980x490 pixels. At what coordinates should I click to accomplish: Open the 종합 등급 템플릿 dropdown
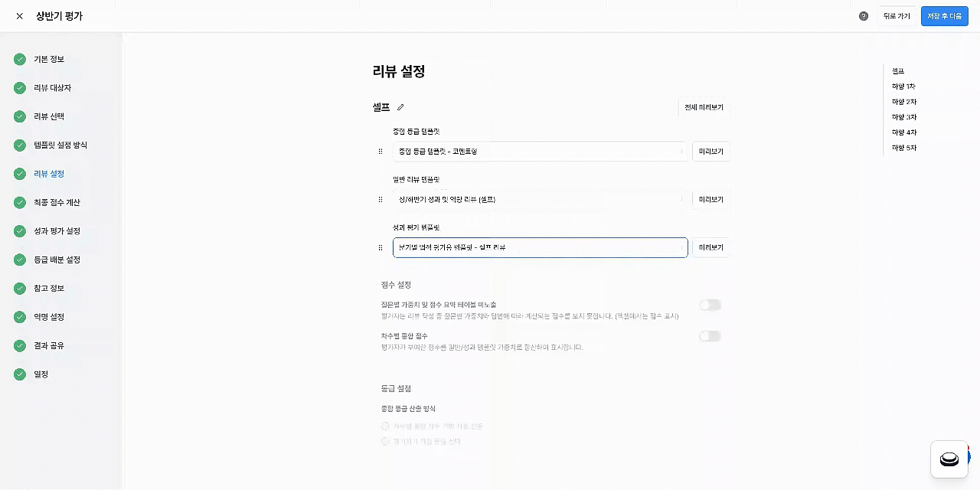pos(540,152)
